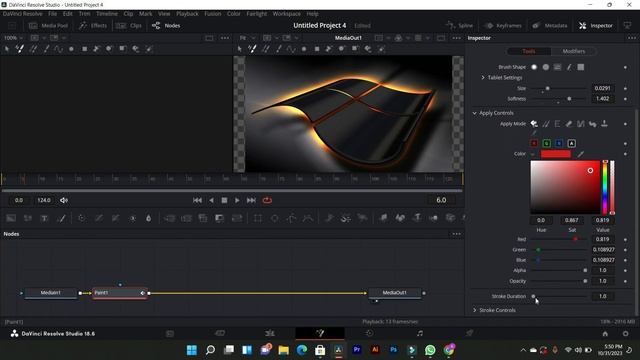The height and width of the screenshot is (360, 640).
Task: Open the Spline editor
Action: tap(460, 25)
